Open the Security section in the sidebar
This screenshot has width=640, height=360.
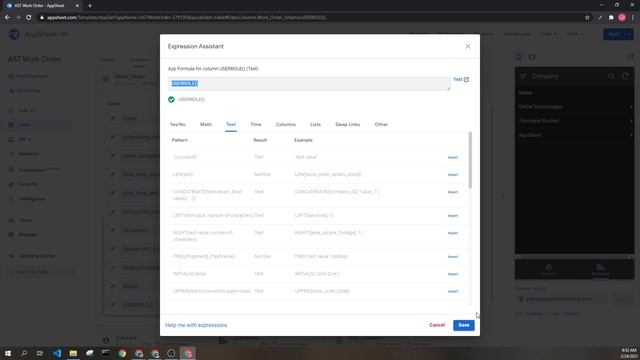[x=28, y=184]
